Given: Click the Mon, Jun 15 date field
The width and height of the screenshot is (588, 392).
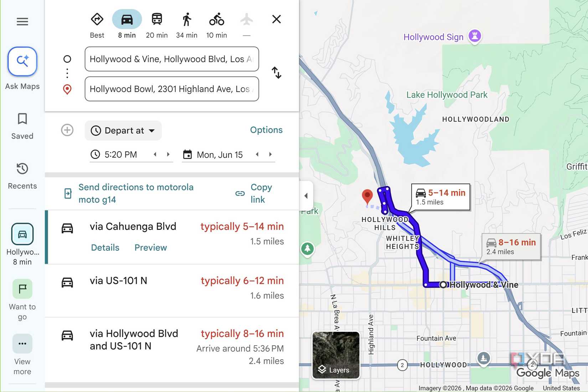Looking at the screenshot, I should click(220, 155).
